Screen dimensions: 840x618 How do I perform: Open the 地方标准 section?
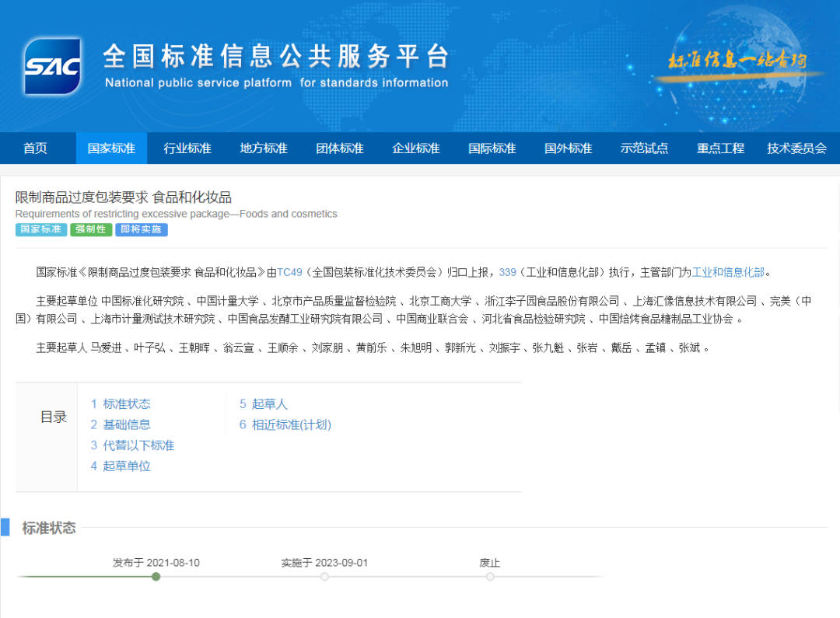coord(264,148)
